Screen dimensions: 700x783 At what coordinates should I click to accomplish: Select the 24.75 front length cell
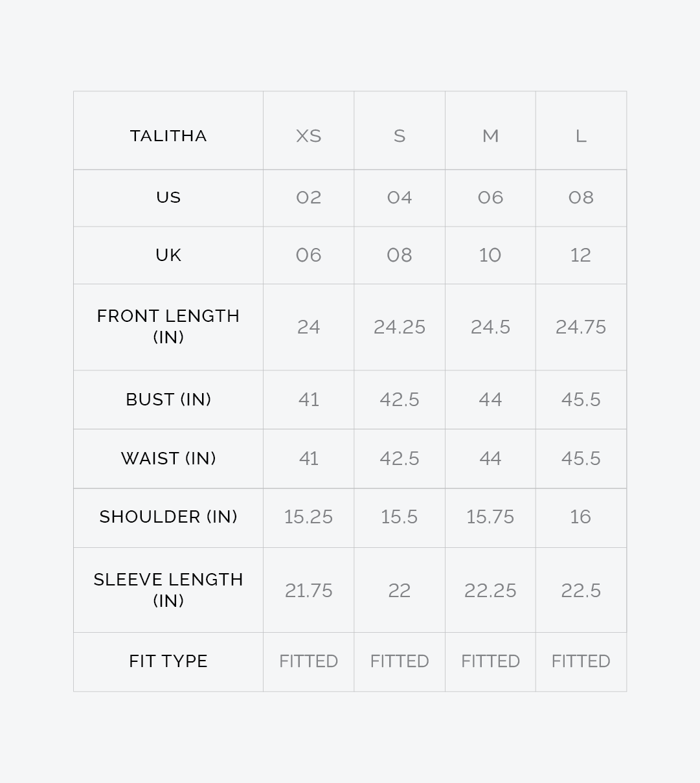581,327
